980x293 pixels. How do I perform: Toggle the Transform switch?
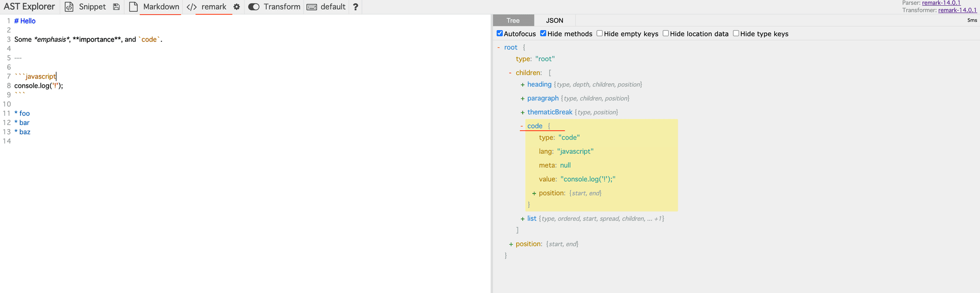pyautogui.click(x=254, y=7)
